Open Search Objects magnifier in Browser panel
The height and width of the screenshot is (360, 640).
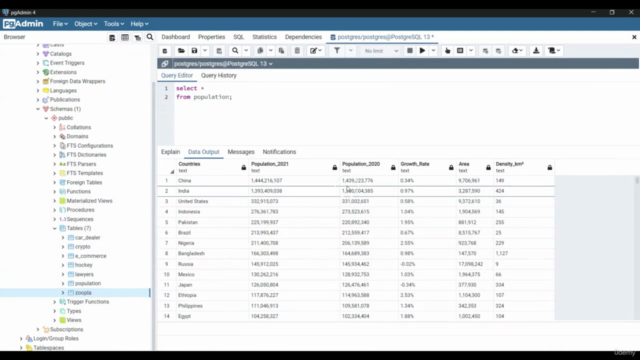150,37
